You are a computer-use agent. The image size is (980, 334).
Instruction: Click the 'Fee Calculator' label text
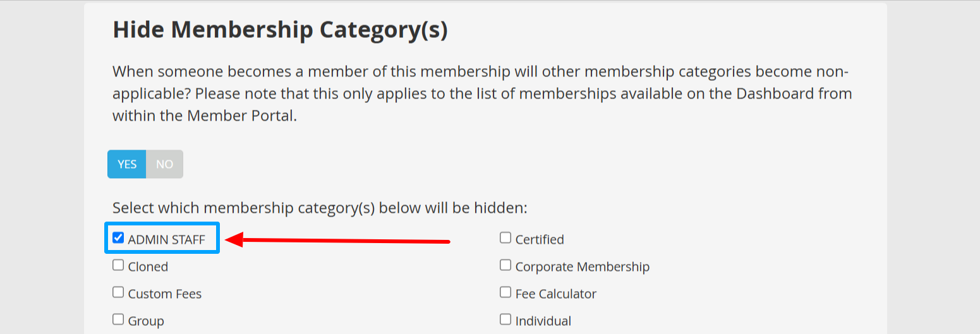tap(555, 294)
